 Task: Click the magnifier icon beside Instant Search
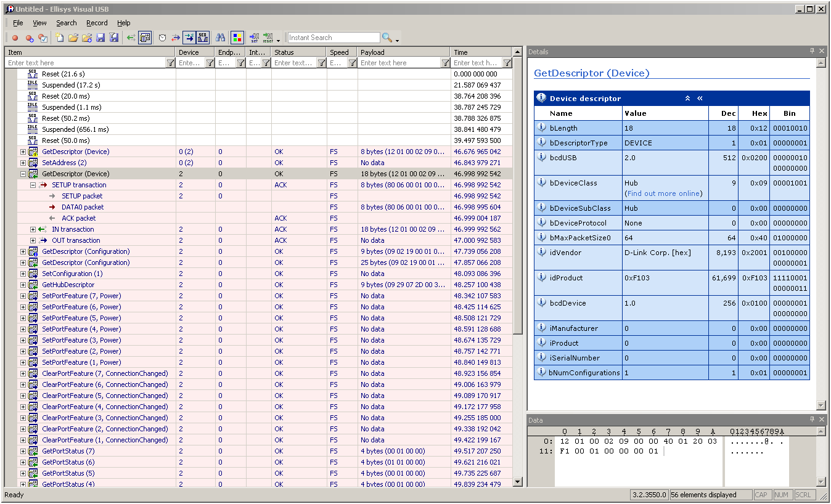click(387, 38)
